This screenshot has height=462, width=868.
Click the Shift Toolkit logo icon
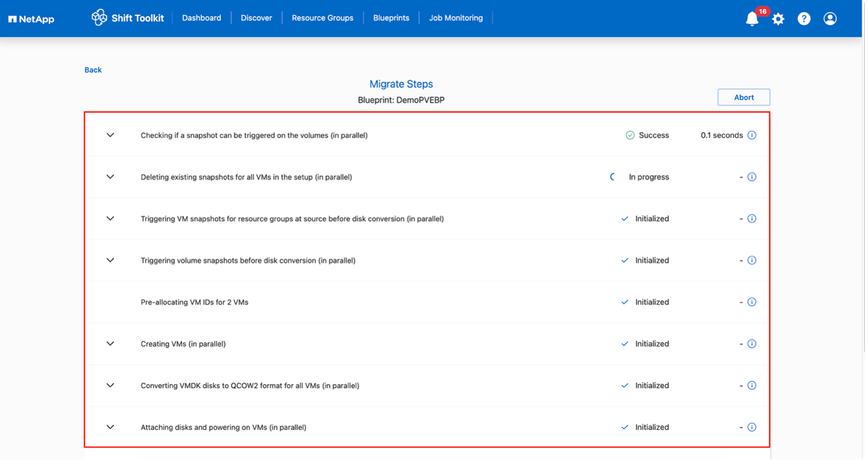click(x=99, y=18)
